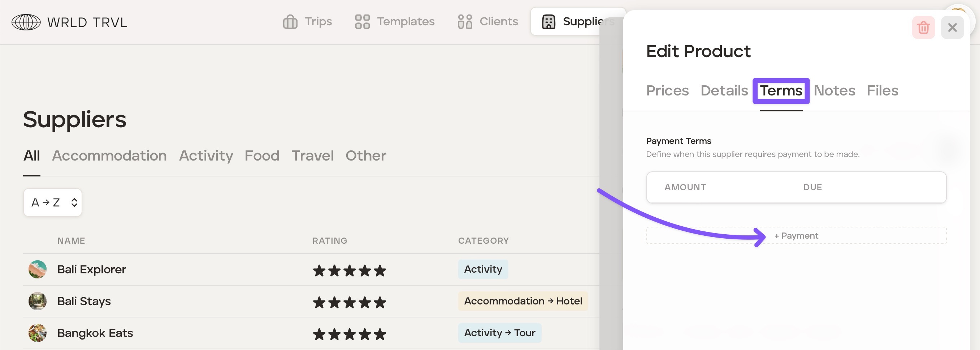Filter suppliers by Accommodation
Screen dimensions: 980x350
tap(109, 155)
